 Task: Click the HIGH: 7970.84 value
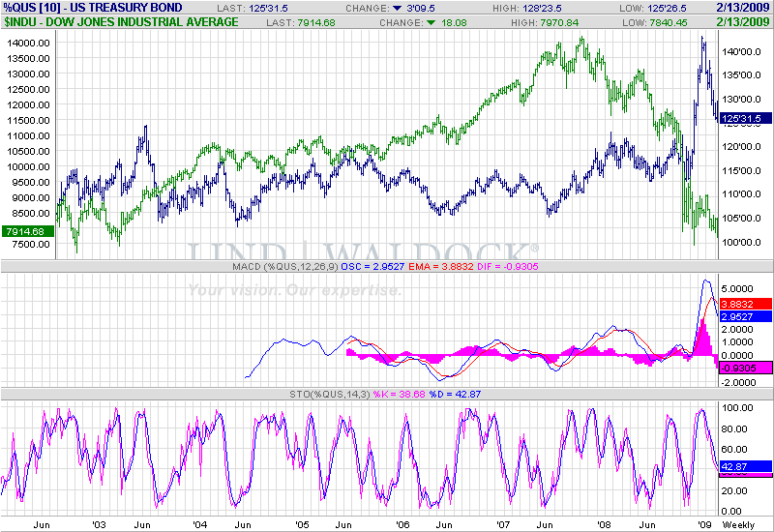point(545,22)
